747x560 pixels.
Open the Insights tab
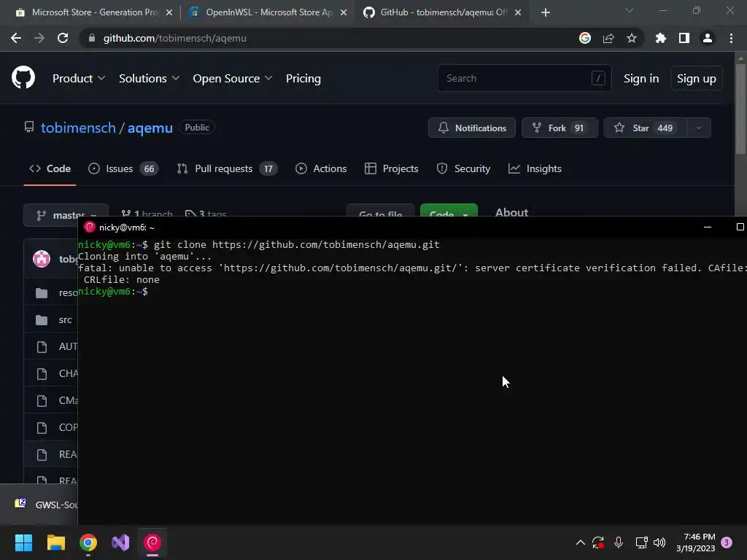[535, 168]
